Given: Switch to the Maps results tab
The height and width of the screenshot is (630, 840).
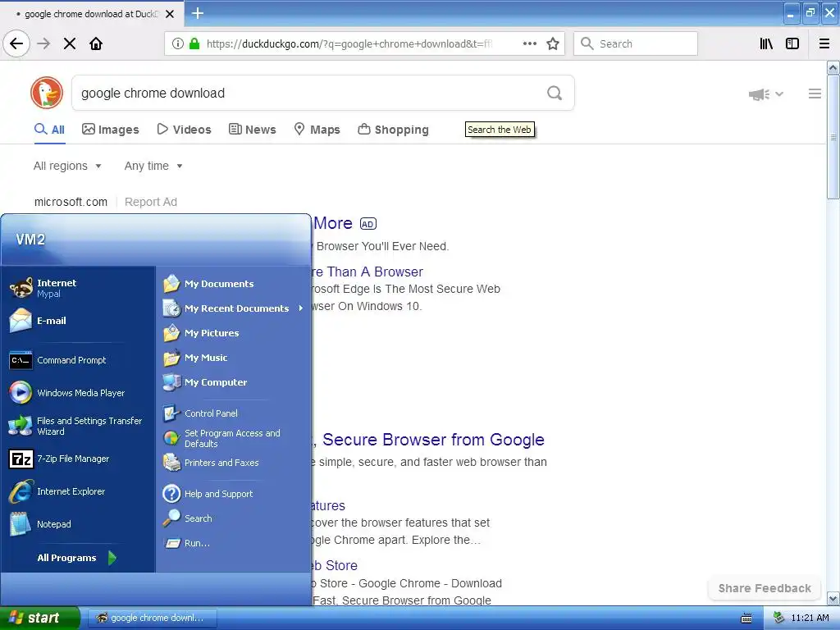Looking at the screenshot, I should coord(317,129).
